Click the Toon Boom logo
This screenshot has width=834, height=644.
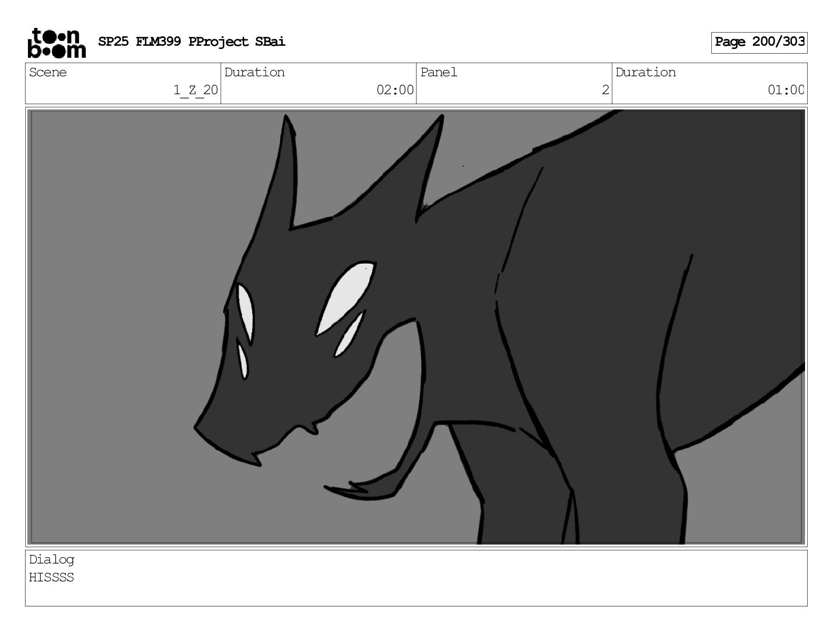(x=56, y=43)
